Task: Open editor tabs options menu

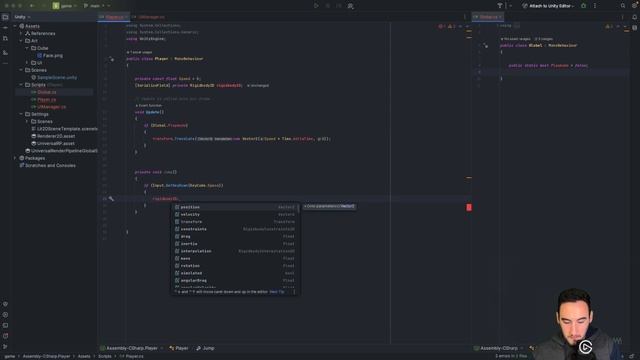Action: click(464, 17)
